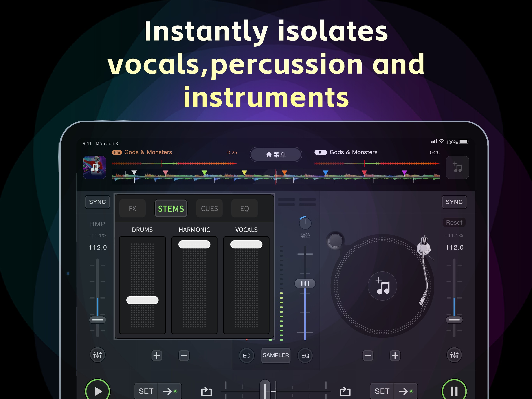Screen dimensions: 532x399
Task: Switch to the CUES tab
Action: (209, 208)
